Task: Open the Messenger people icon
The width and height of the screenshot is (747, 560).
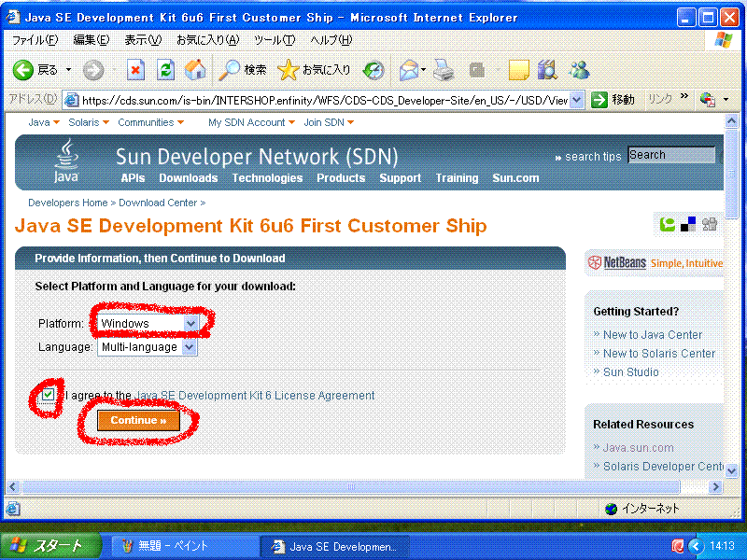Action: pos(579,70)
